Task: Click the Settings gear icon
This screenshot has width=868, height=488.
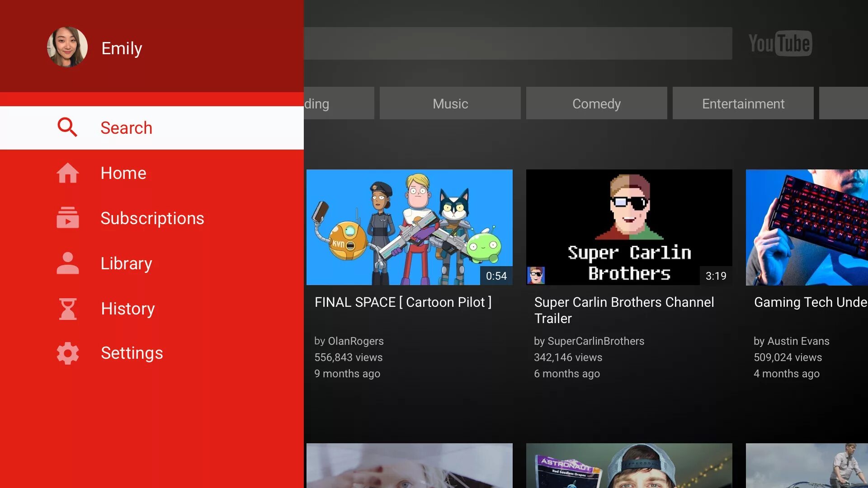Action: tap(67, 353)
